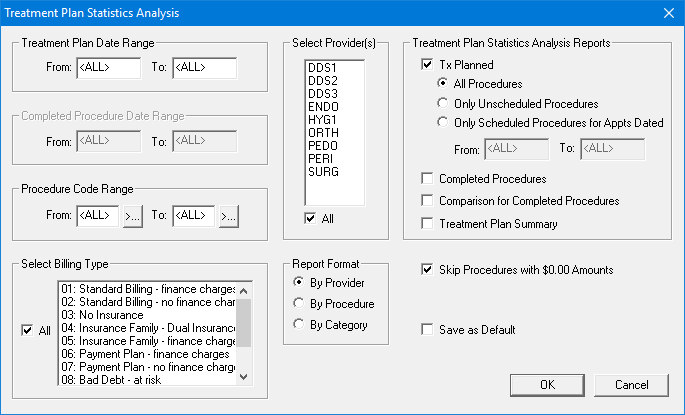Click Procedure Code Range From field
This screenshot has height=415, width=685.
97,215
